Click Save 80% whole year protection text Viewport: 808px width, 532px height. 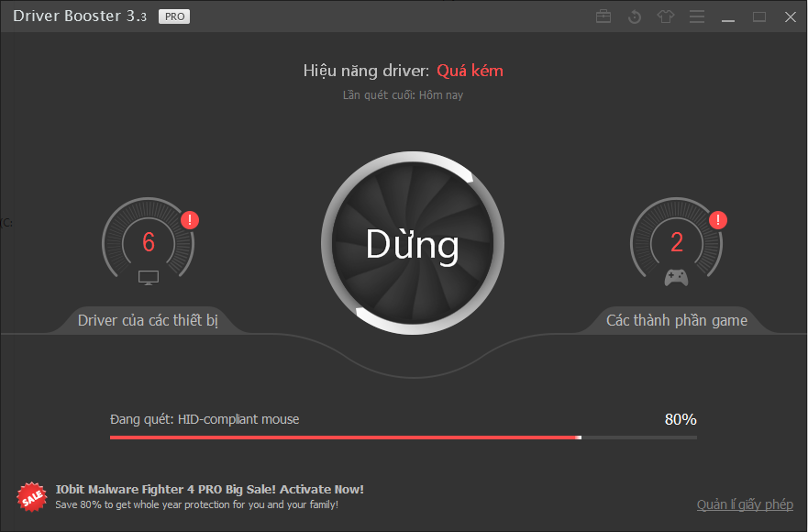click(x=197, y=504)
